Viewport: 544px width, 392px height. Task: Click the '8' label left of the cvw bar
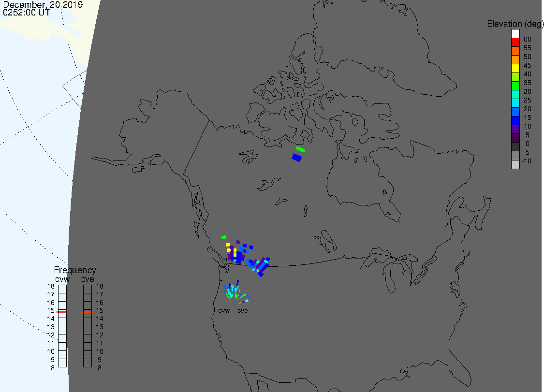[53, 368]
